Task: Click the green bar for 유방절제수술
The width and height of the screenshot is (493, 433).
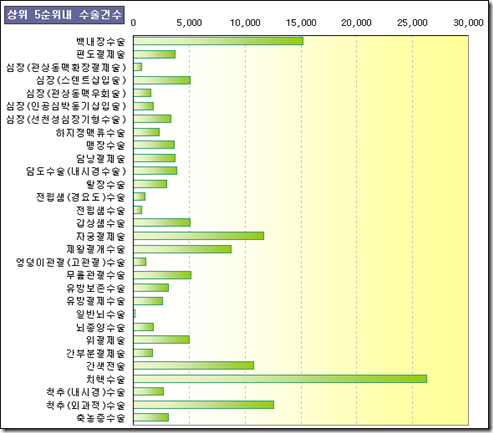Action: tap(148, 301)
